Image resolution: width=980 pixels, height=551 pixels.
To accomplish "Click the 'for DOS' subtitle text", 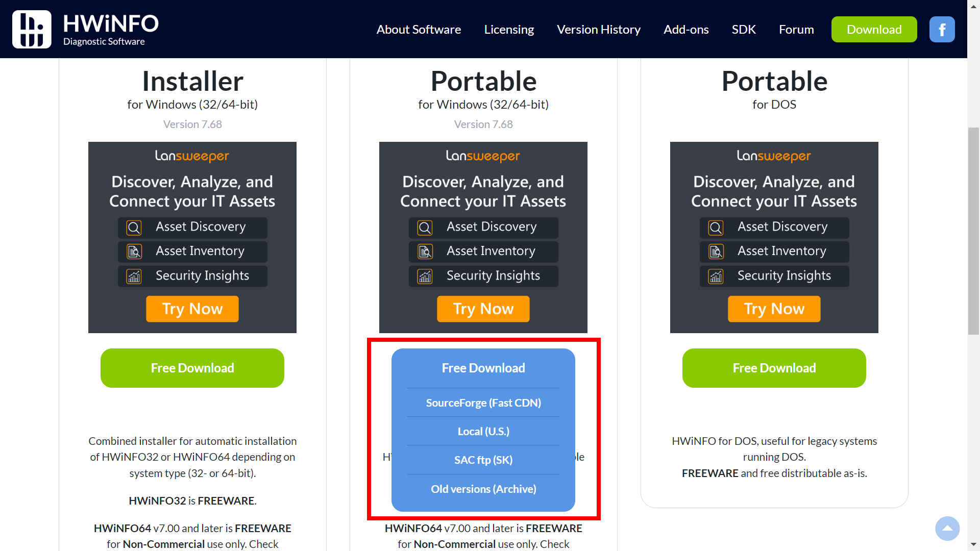I will pyautogui.click(x=774, y=105).
